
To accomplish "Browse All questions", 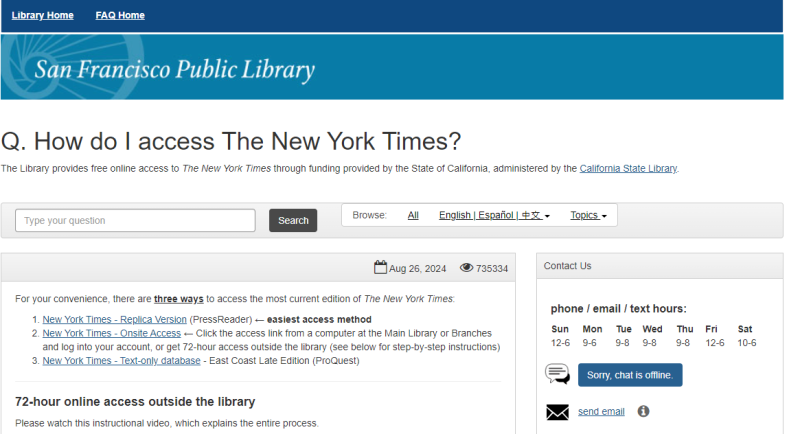I will point(413,215).
